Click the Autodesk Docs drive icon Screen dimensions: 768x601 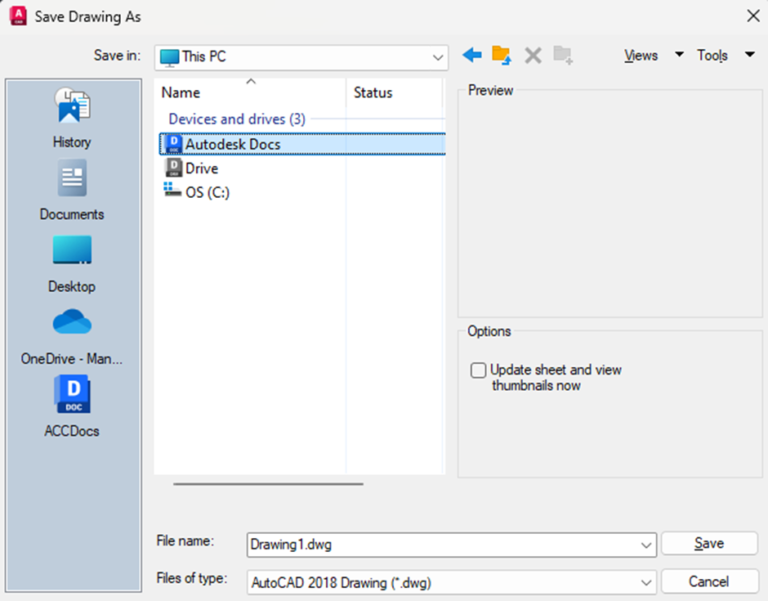[173, 144]
